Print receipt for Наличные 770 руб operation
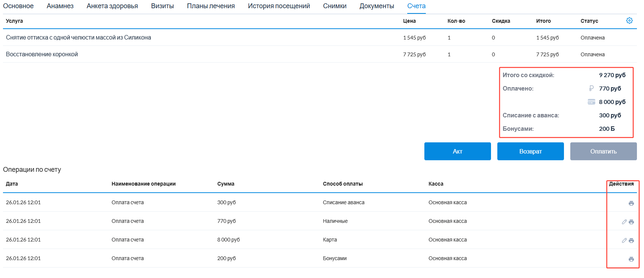This screenshot has height=278, width=644. pos(631,222)
